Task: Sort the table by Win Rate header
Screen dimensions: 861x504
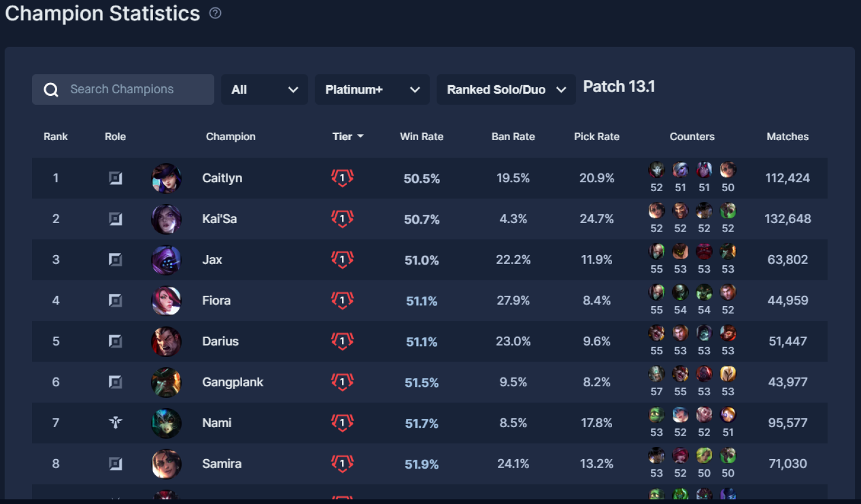Action: coord(422,136)
